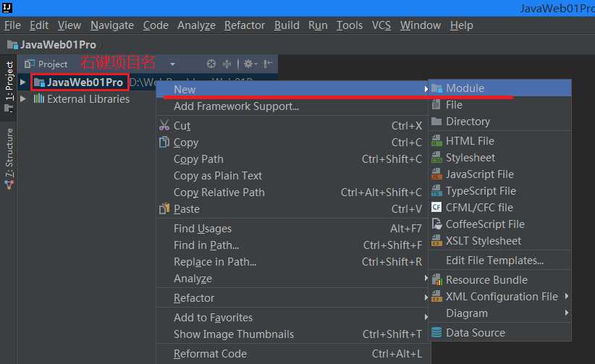Expand the Add to Favorites submenu arrow
The width and height of the screenshot is (595, 364).
point(426,317)
